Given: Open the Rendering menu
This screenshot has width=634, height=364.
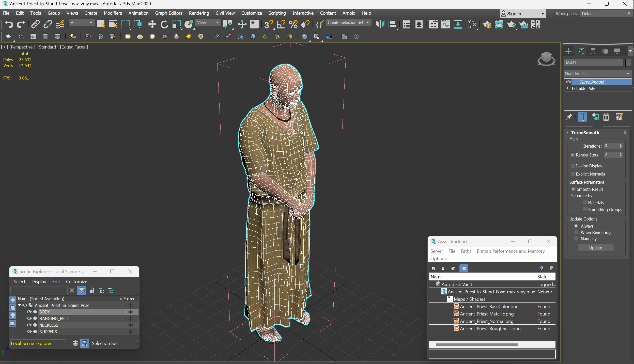Looking at the screenshot, I should (199, 13).
